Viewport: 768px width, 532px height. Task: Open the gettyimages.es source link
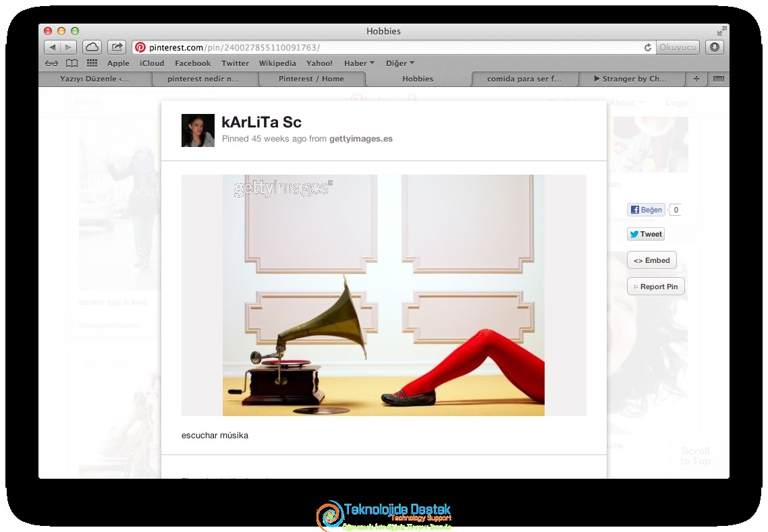[361, 138]
